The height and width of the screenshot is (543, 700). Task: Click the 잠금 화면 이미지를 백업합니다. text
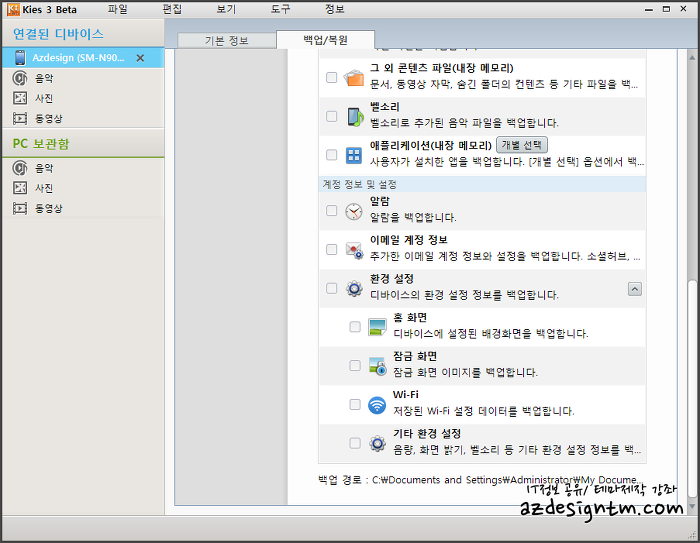point(465,372)
